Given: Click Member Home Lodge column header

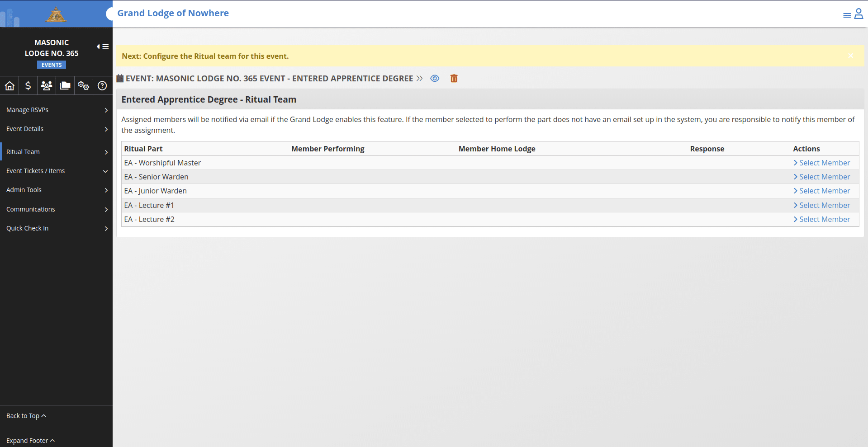Looking at the screenshot, I should [x=497, y=149].
